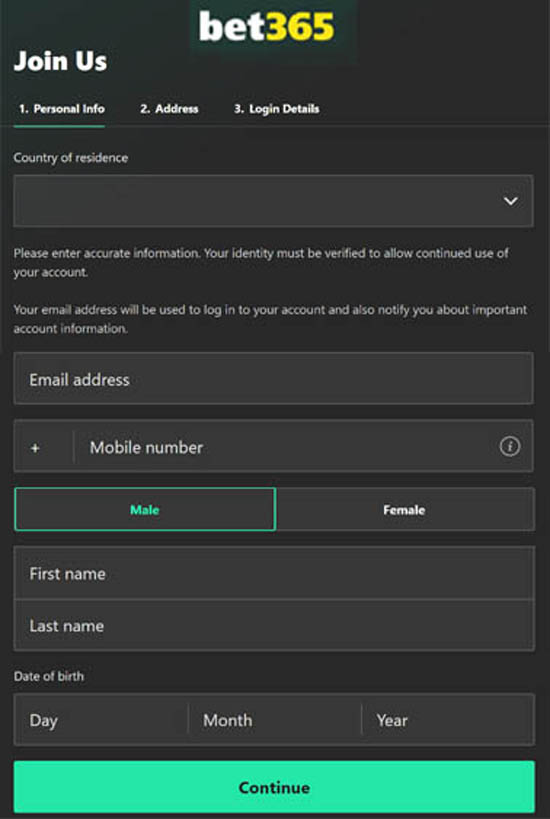Viewport: 550px width, 819px height.
Task: Open Login Details step tab
Action: tap(277, 109)
